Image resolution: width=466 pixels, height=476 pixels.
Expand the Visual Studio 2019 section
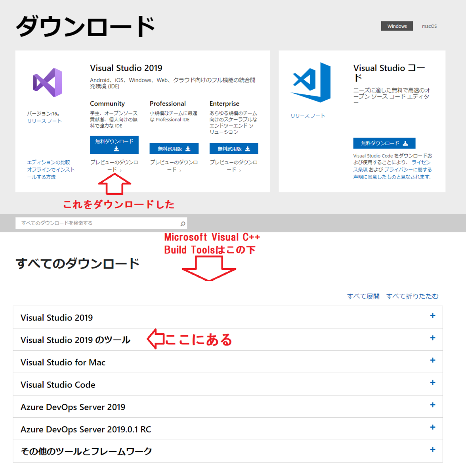[x=228, y=317]
